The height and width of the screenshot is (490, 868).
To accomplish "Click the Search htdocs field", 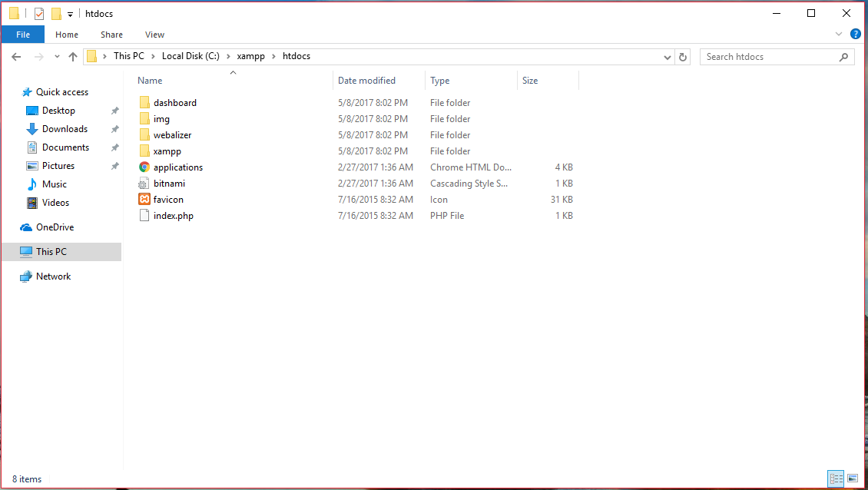I will pyautogui.click(x=771, y=57).
